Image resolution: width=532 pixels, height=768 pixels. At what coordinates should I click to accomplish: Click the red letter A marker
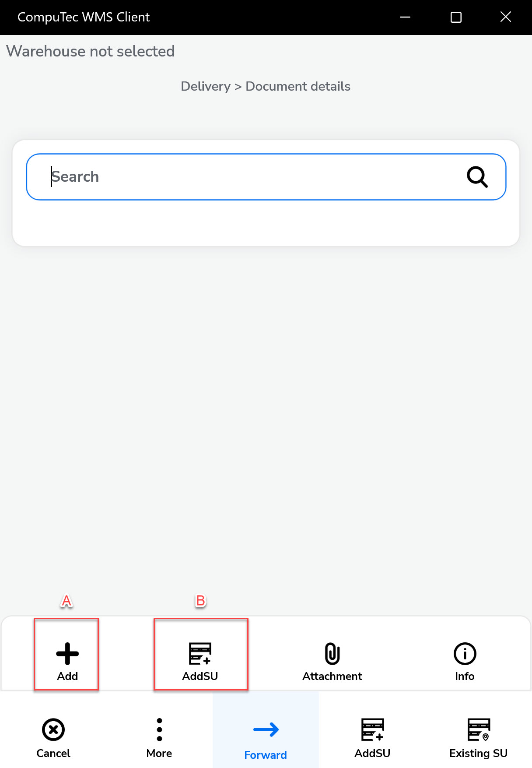pyautogui.click(x=66, y=601)
